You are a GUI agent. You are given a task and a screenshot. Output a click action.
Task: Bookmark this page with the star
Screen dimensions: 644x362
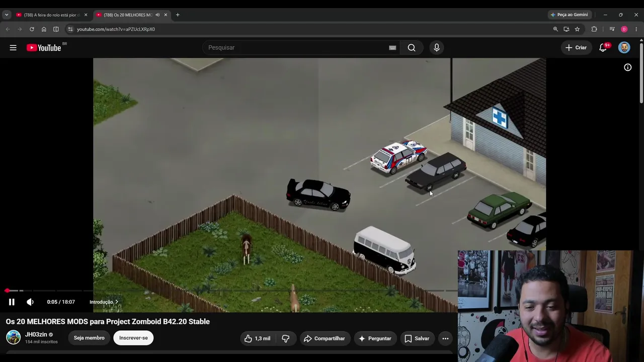click(577, 29)
